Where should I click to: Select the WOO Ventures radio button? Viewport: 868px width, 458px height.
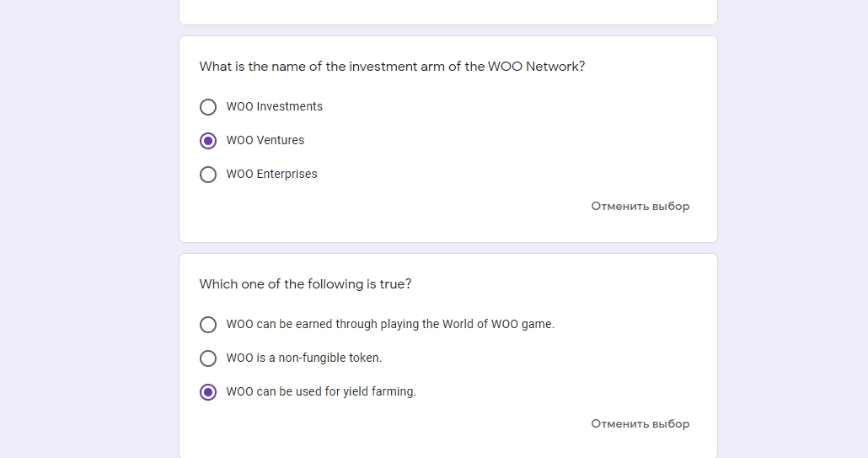208,141
